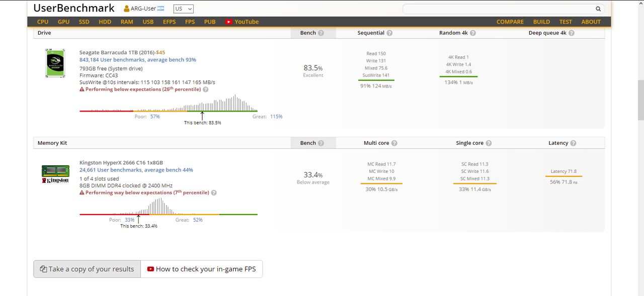Click the 1 of 4 slots used text
The image size is (644, 296).
(x=99, y=179)
